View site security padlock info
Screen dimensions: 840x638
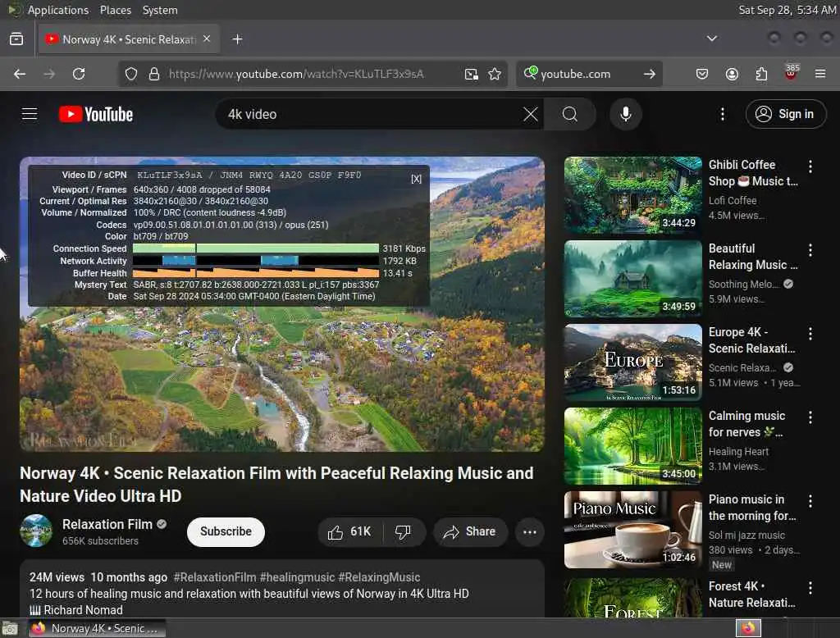[x=154, y=74]
